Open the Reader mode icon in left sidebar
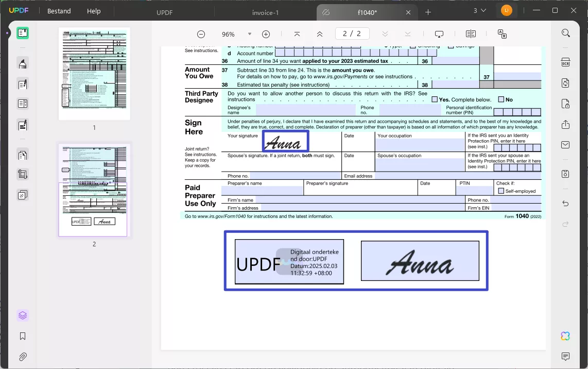The image size is (588, 369). [23, 33]
